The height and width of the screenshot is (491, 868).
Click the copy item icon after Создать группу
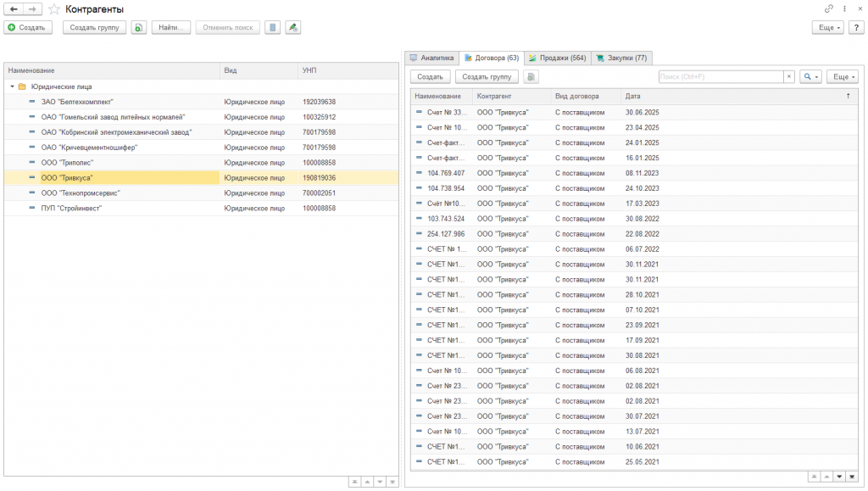click(x=139, y=27)
